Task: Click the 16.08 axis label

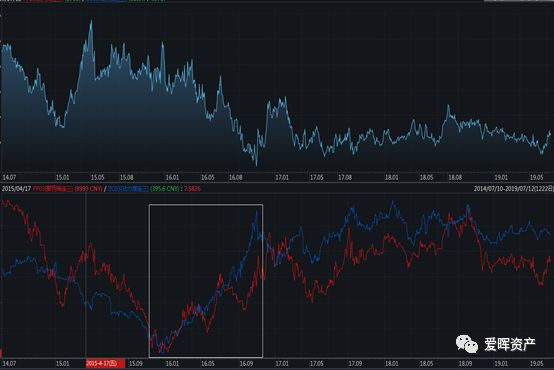Action: pos(236,177)
